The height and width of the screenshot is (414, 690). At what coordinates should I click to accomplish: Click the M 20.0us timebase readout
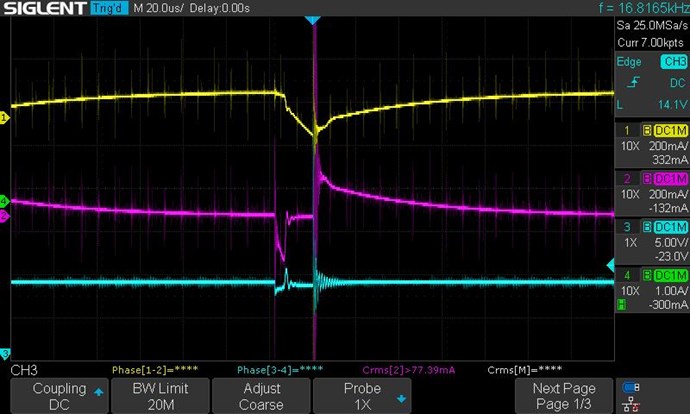[158, 8]
